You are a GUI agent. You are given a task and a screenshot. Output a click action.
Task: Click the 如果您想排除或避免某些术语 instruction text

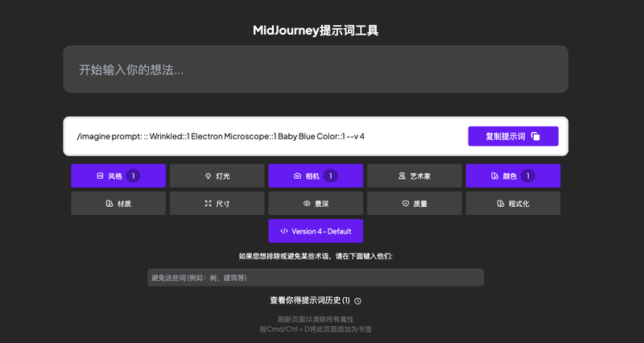pyautogui.click(x=316, y=256)
